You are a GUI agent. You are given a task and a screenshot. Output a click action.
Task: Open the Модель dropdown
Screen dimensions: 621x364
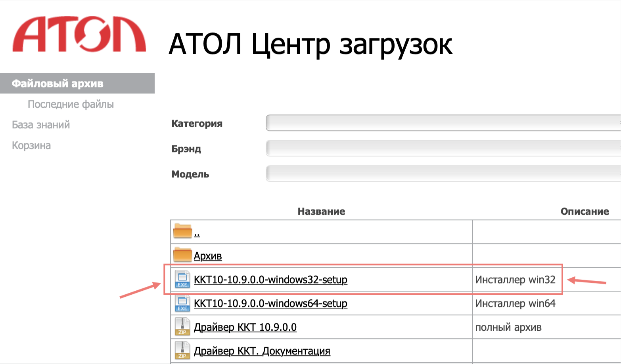coord(443,173)
